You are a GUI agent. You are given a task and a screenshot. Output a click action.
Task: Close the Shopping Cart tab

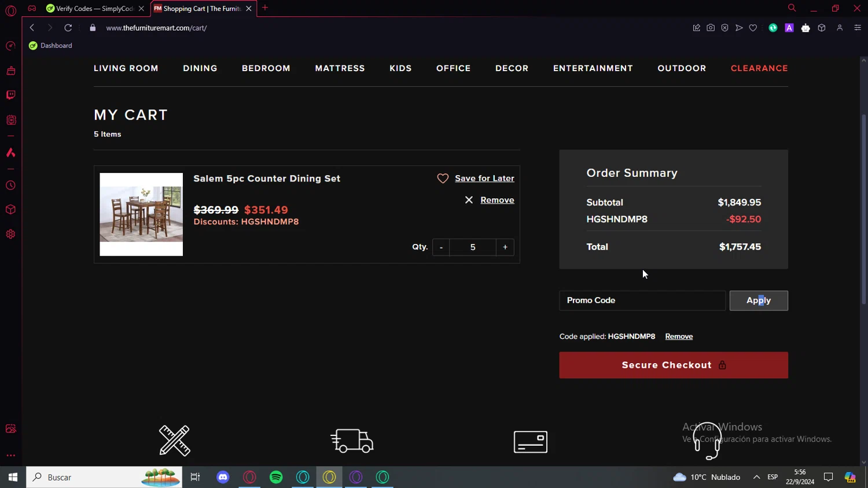(249, 9)
